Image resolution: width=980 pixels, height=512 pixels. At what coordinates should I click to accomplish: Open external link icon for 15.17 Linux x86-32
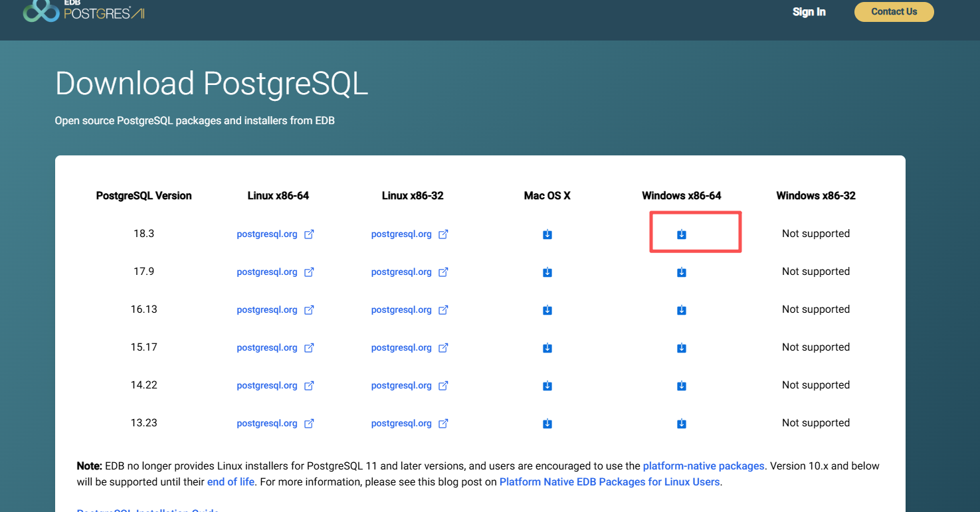pyautogui.click(x=443, y=348)
